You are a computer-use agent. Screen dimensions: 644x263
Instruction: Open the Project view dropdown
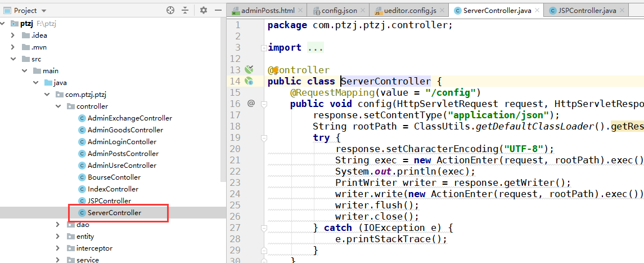[x=44, y=11]
